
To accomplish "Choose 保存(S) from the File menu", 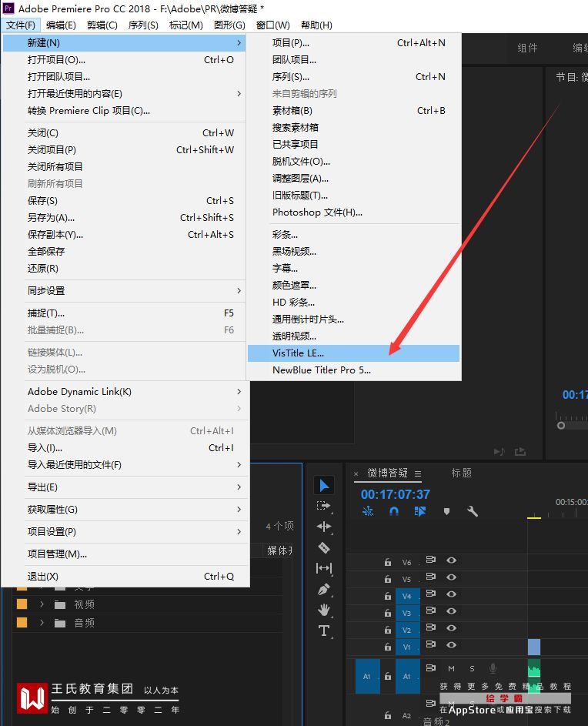I will (x=125, y=200).
